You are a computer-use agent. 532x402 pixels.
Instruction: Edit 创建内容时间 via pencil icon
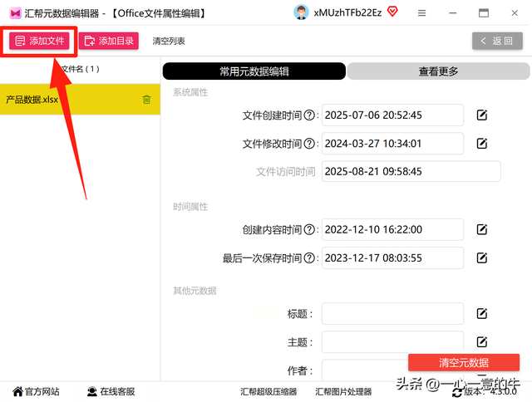coord(482,229)
